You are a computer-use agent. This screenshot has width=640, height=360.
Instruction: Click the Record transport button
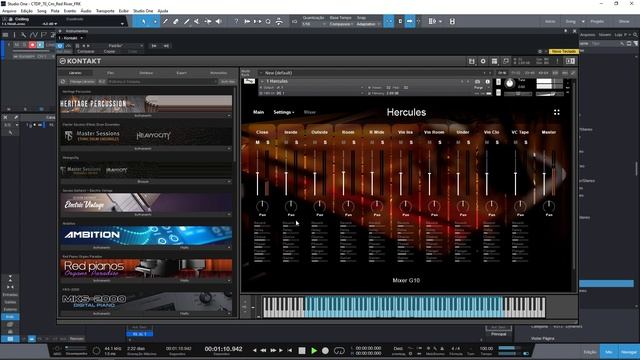325,350
